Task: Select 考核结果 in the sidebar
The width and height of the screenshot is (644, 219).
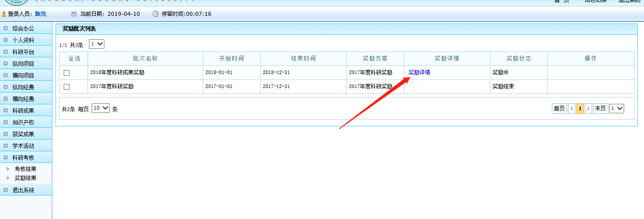Action: tap(25, 169)
